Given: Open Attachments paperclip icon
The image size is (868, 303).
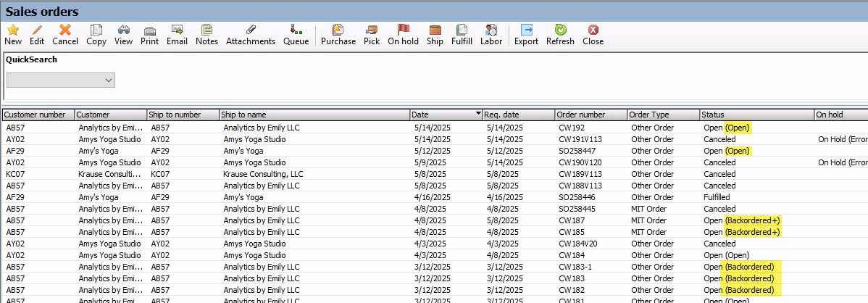Looking at the screenshot, I should pyautogui.click(x=251, y=30).
